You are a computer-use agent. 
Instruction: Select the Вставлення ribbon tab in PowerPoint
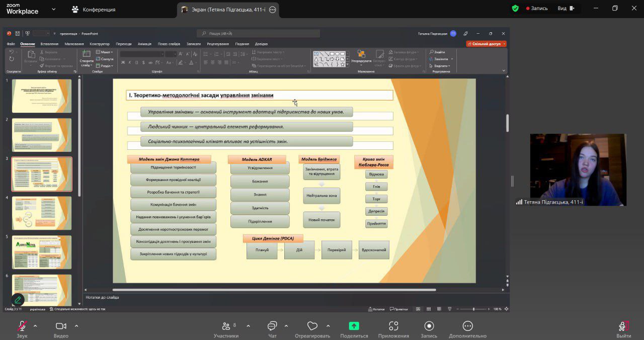click(x=49, y=44)
